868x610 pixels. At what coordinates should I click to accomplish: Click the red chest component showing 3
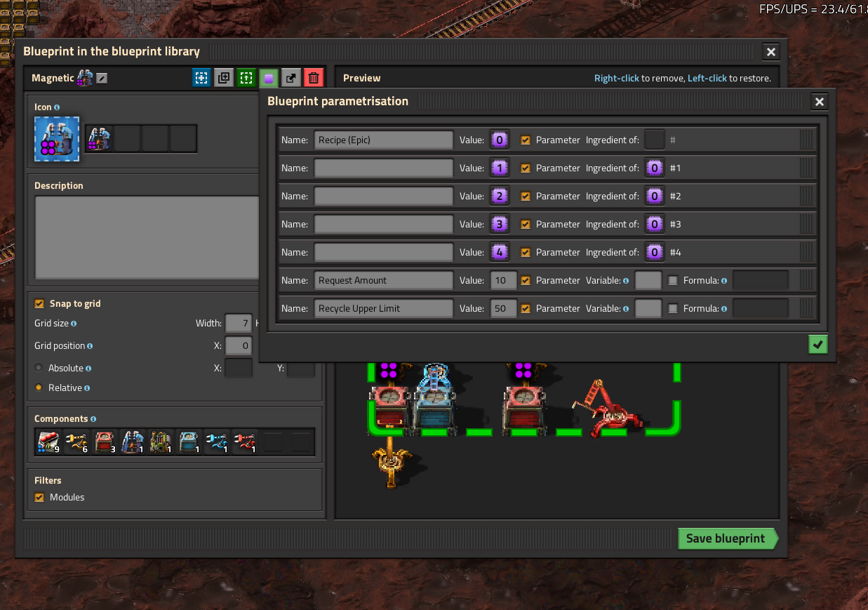pyautogui.click(x=105, y=442)
